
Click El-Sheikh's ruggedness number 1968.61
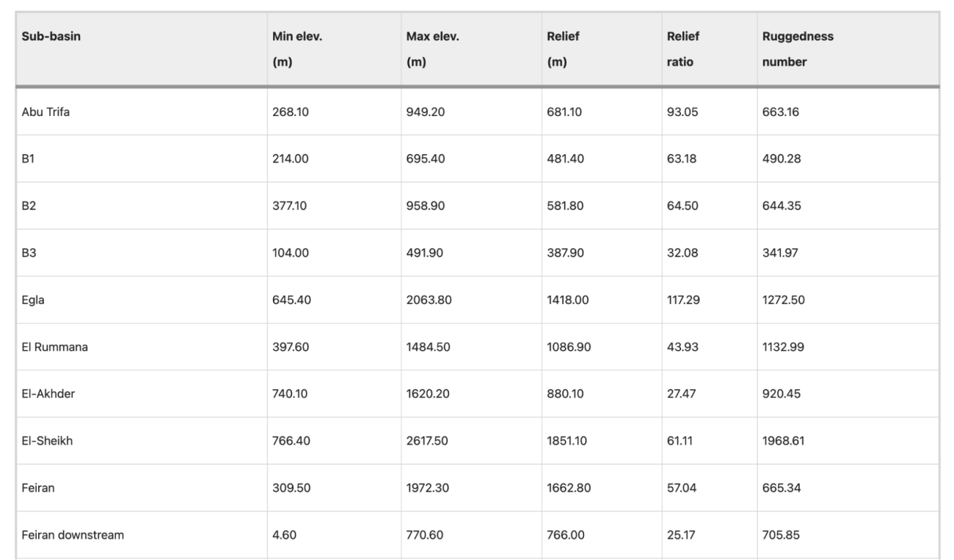[x=784, y=441]
